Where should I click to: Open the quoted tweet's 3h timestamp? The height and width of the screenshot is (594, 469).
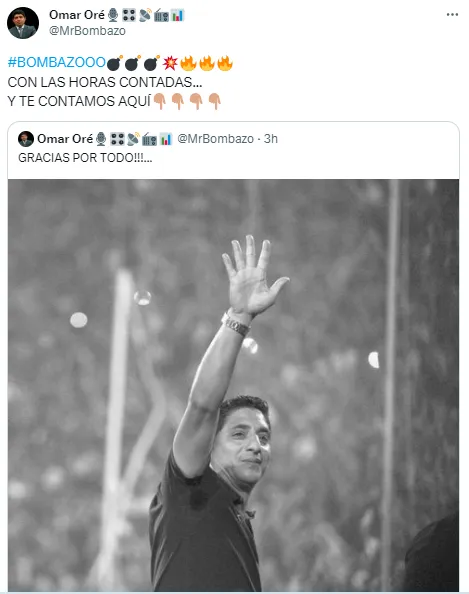271,139
